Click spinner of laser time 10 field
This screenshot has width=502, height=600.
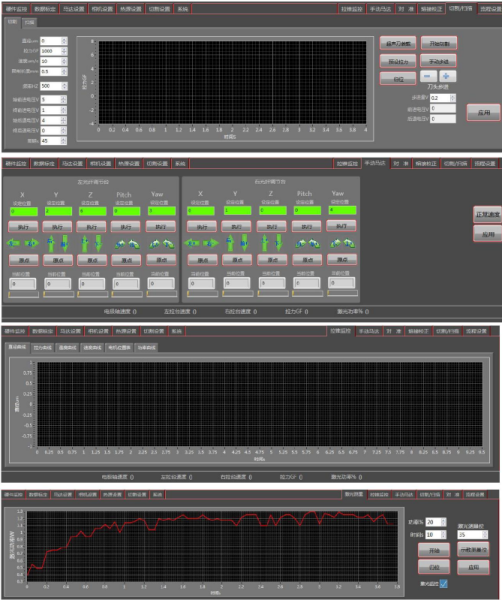(443, 534)
